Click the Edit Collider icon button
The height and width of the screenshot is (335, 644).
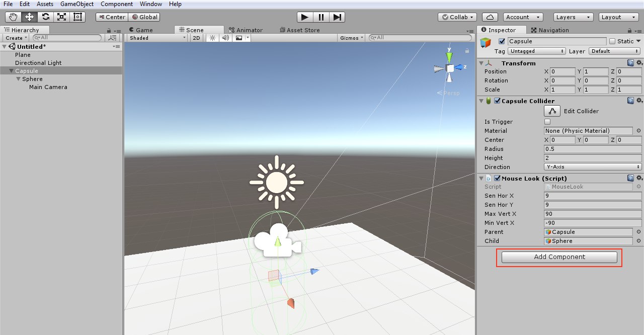pos(552,111)
